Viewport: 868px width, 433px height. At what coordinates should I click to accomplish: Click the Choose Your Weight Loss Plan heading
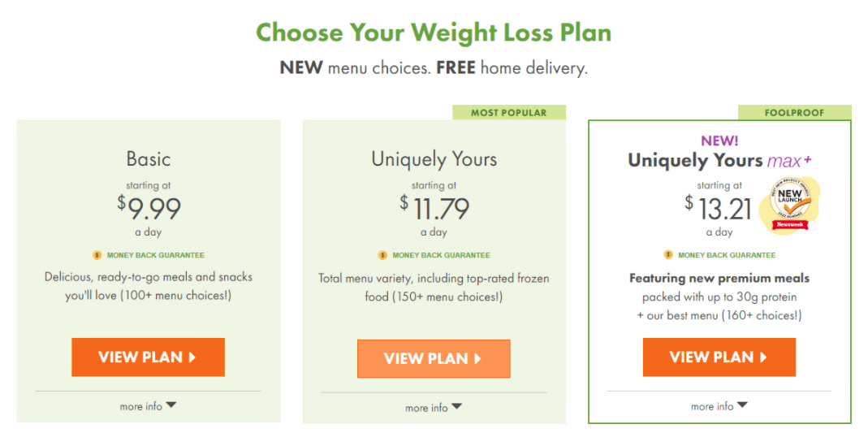434,33
